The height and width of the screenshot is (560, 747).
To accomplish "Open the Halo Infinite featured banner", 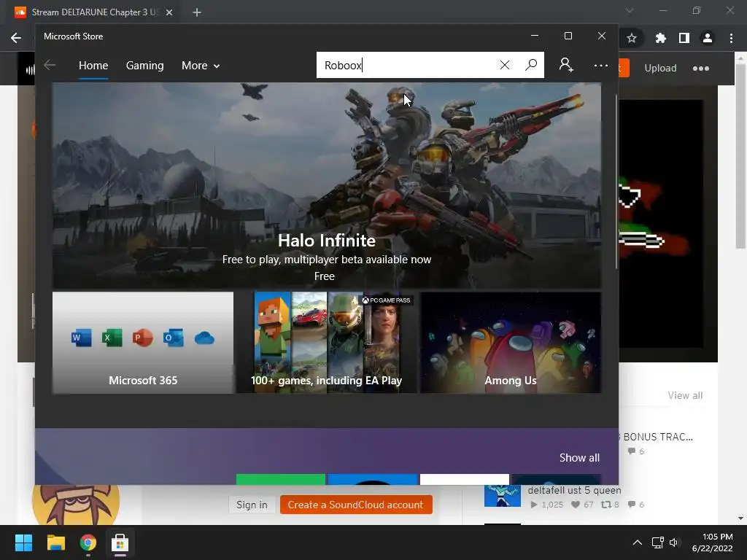I will (x=327, y=186).
